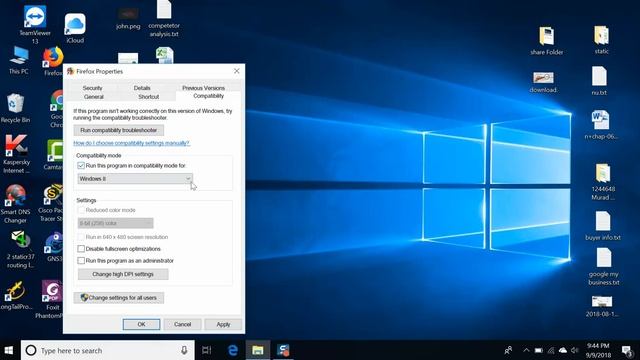The image size is (640, 360).
Task: Click Cancel in Firefox Properties
Action: click(x=182, y=324)
